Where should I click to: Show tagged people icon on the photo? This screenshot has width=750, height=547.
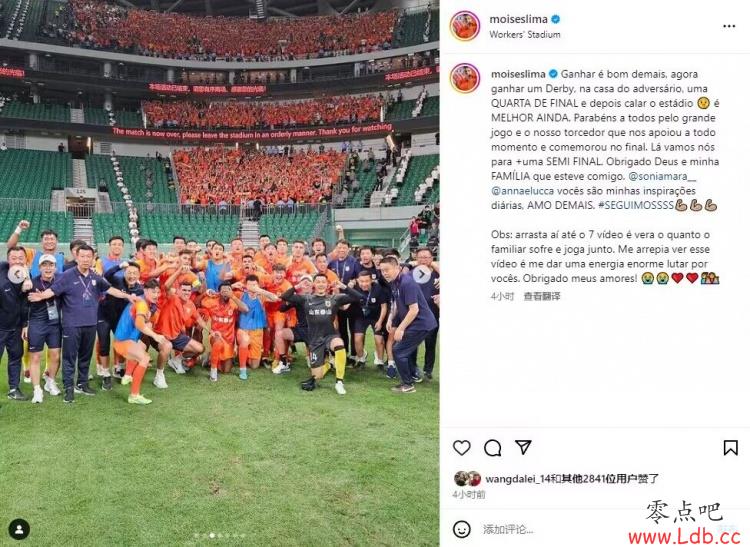click(x=20, y=529)
